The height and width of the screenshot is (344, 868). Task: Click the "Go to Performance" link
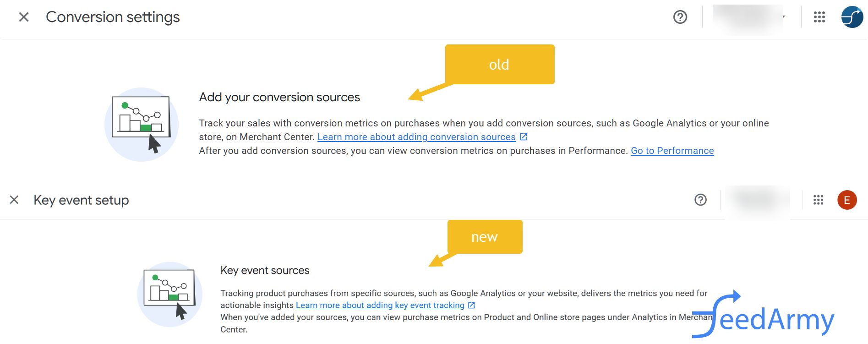click(x=672, y=151)
